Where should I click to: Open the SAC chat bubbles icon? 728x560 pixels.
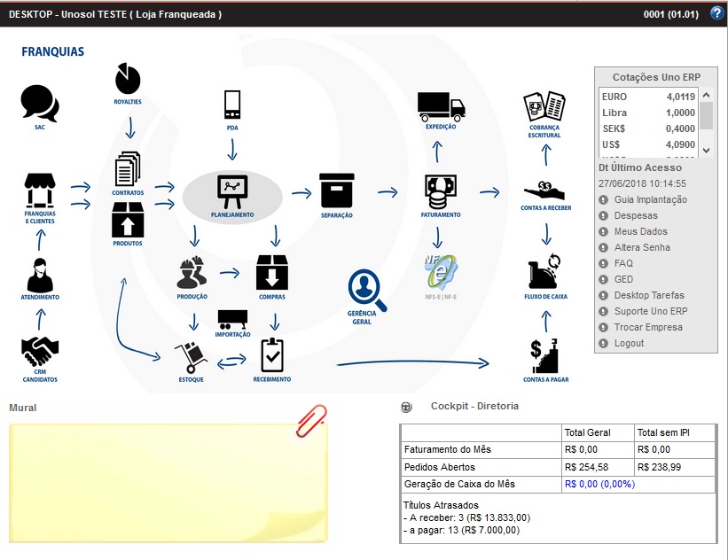tap(40, 104)
